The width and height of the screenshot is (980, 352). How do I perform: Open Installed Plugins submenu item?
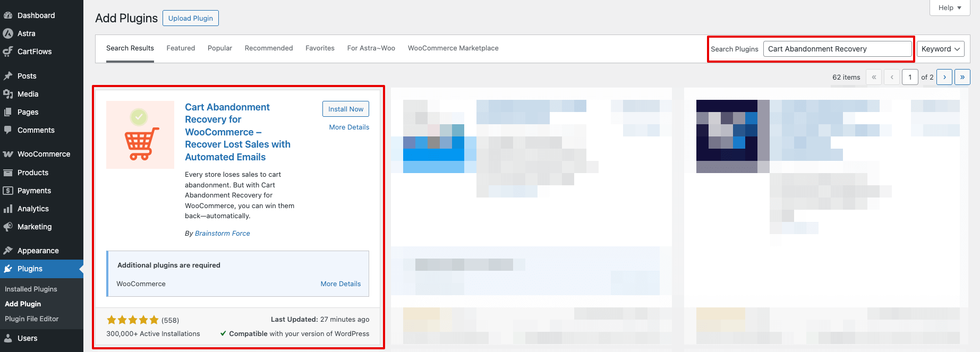[31, 289]
